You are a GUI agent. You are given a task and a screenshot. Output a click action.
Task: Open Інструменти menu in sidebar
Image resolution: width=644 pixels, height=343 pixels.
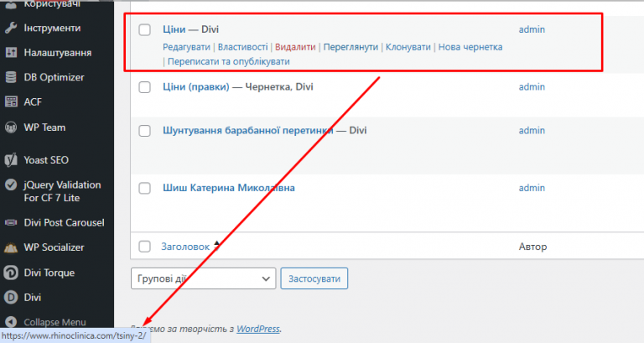coord(52,28)
